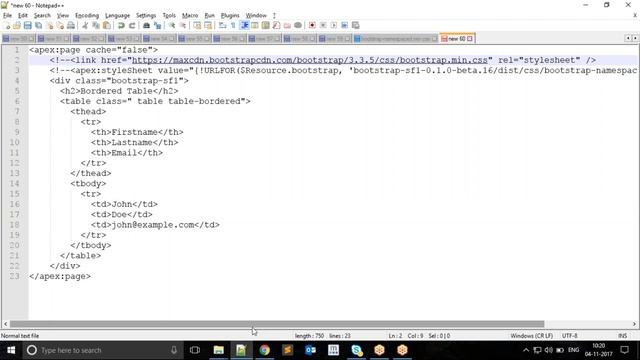
Task: Click the john@example.com table cell line
Action: pyautogui.click(x=155, y=225)
